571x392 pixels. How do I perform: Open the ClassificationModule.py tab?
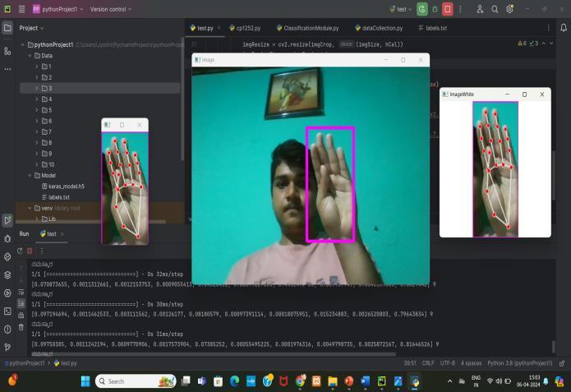tap(308, 28)
